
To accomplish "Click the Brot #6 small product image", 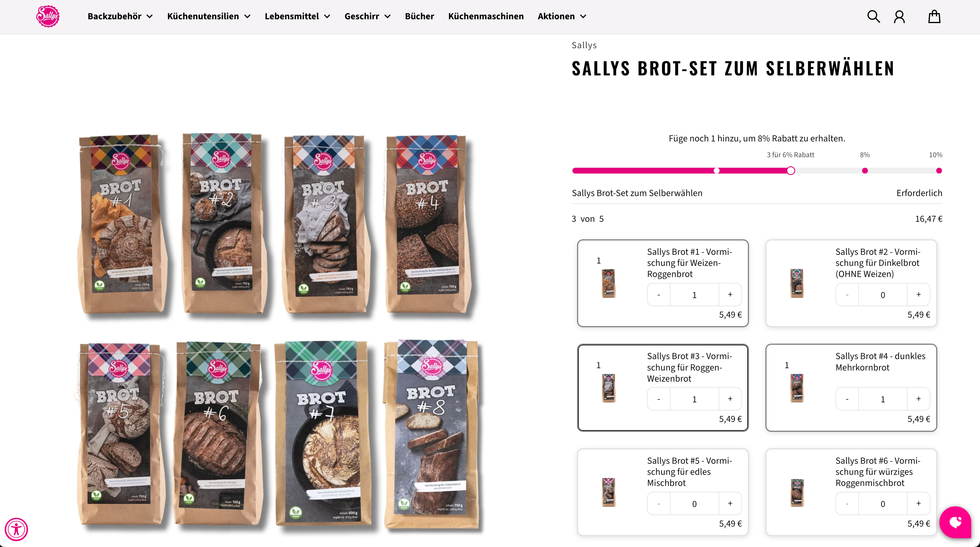I will pyautogui.click(x=797, y=493).
